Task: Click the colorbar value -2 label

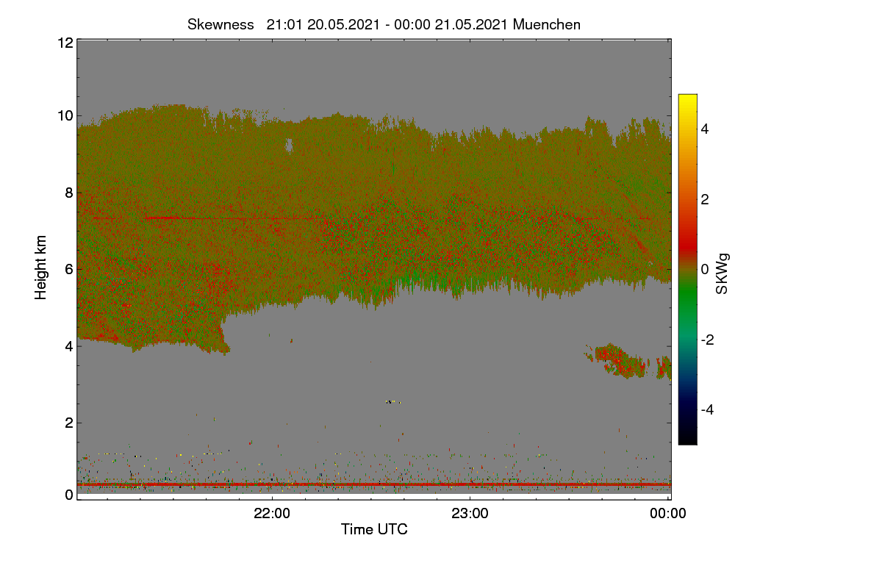Action: (708, 340)
